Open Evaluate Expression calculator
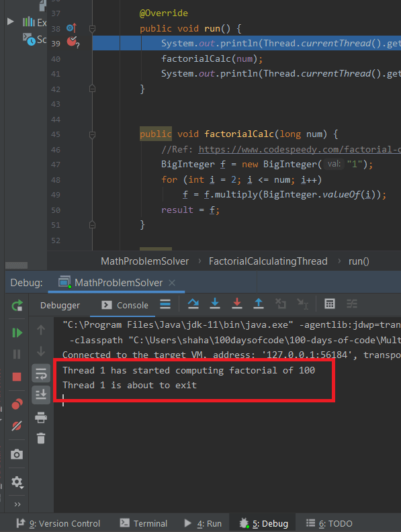 pyautogui.click(x=330, y=304)
